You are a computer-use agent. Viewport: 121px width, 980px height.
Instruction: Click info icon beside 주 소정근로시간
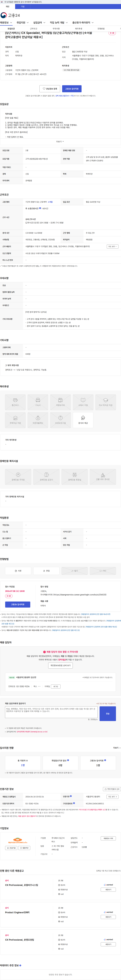tap(40, 208)
